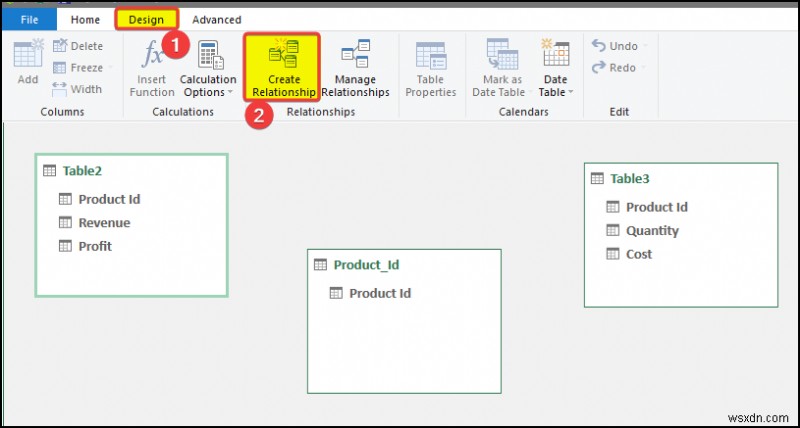Switch to the Design tab
The image size is (800, 428).
coord(146,20)
